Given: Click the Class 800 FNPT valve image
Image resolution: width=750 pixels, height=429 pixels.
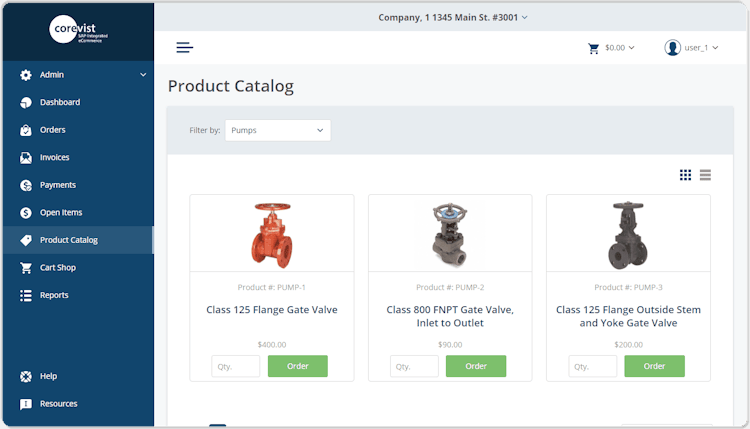Looking at the screenshot, I should [x=450, y=234].
